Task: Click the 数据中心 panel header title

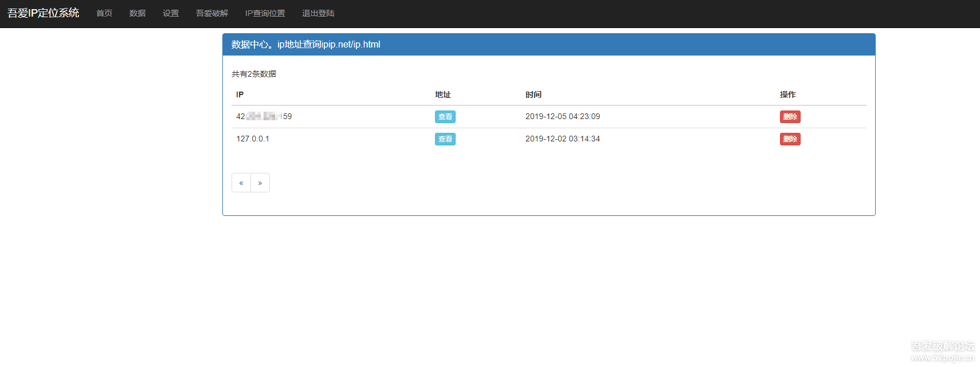Action: tap(305, 45)
